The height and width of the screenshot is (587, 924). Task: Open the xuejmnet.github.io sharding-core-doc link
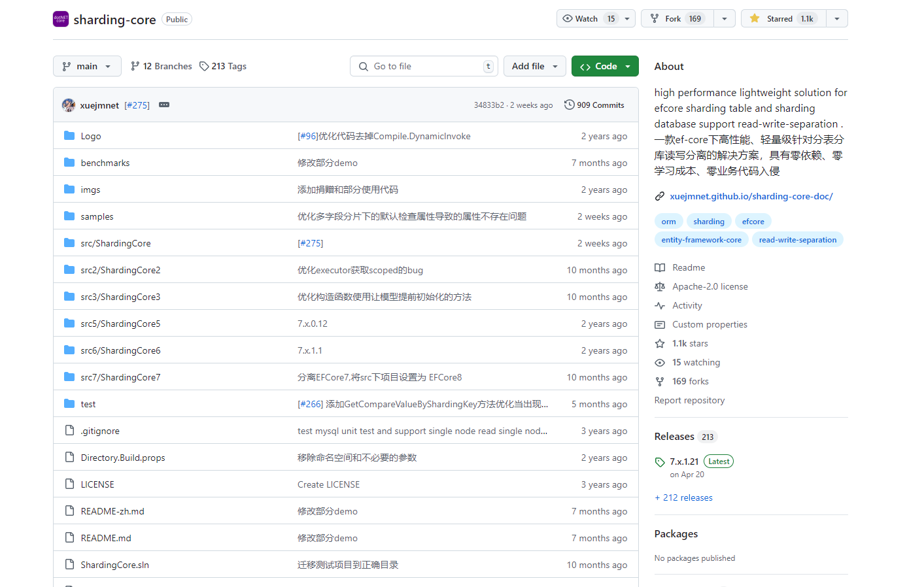tap(751, 196)
